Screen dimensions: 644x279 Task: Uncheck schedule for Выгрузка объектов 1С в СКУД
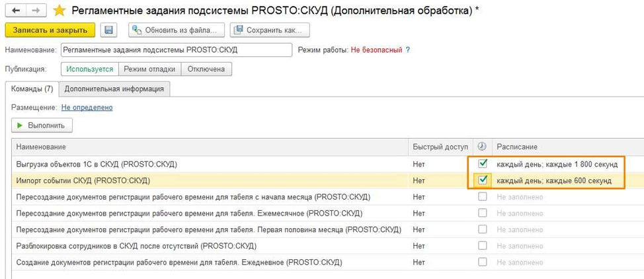(x=483, y=163)
